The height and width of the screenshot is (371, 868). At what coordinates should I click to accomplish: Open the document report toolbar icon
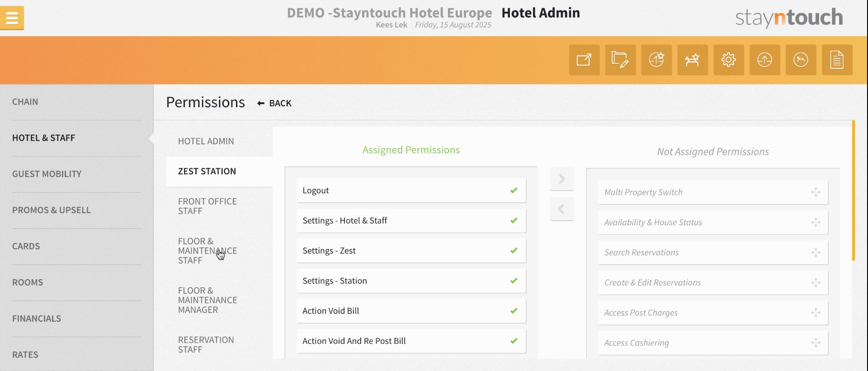pos(837,60)
